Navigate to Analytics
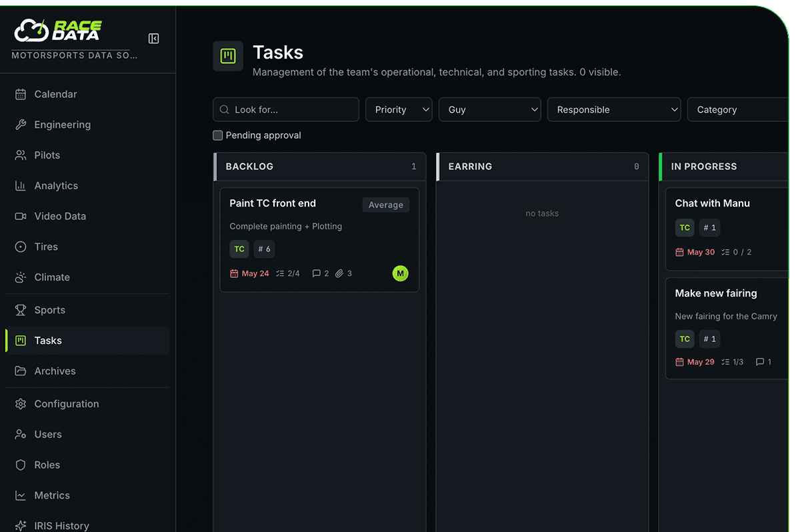 [x=87, y=186]
